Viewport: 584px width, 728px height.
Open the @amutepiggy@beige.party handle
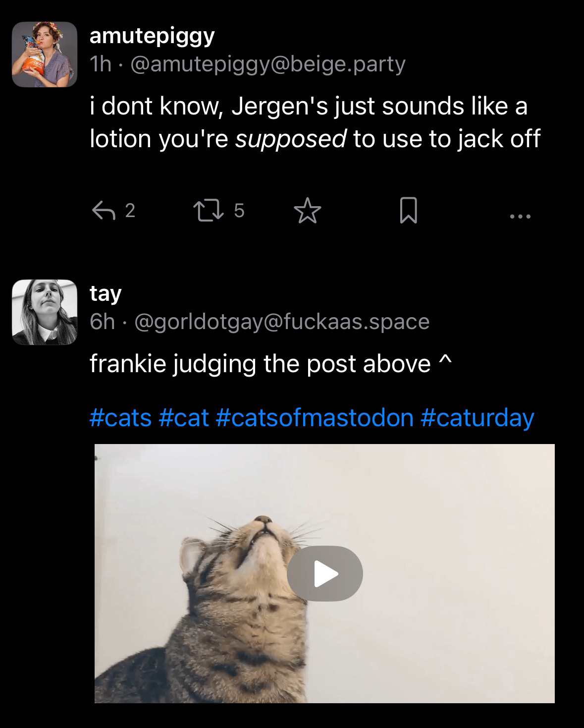pyautogui.click(x=267, y=64)
